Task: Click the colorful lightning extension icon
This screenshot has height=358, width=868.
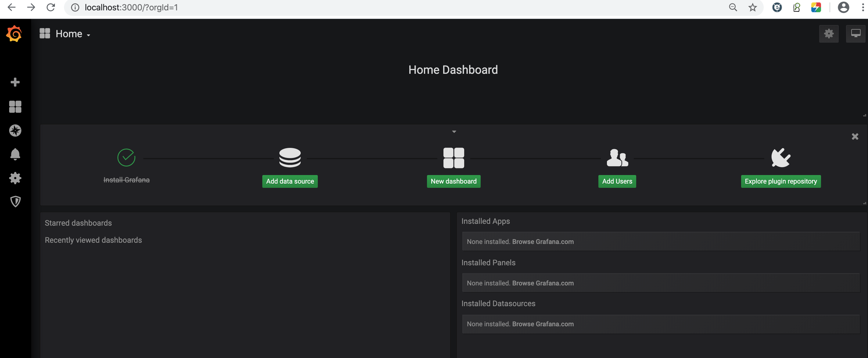Action: [x=816, y=7]
